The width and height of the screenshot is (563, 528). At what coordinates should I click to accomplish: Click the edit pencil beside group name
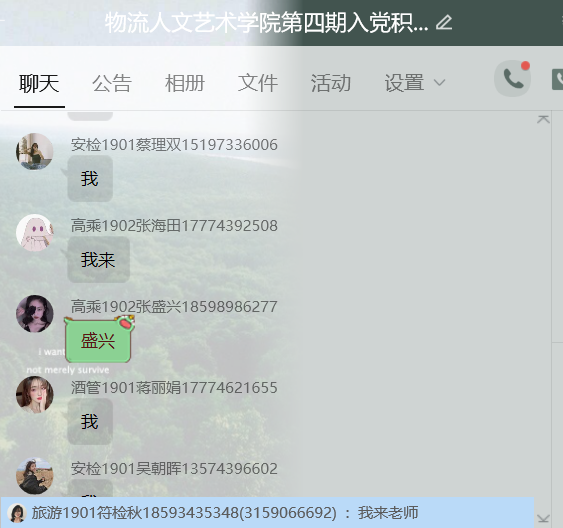pyautogui.click(x=444, y=22)
